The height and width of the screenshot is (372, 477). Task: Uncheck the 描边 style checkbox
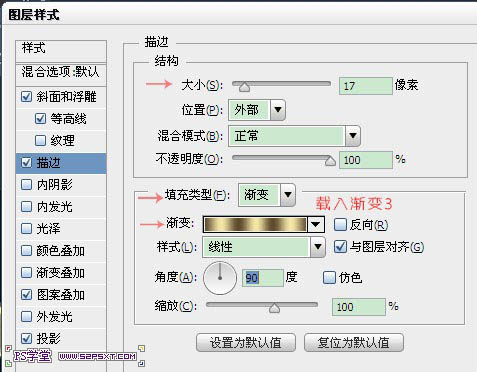point(26,163)
